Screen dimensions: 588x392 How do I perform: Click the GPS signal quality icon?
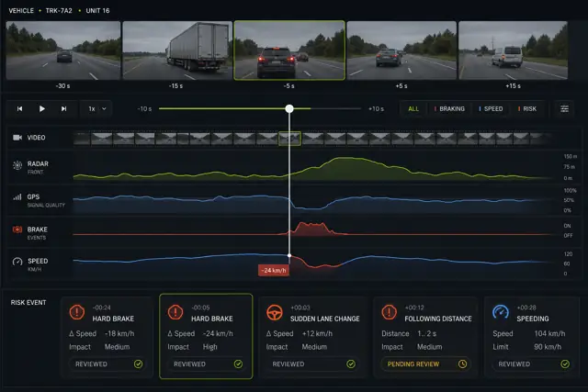17,197
